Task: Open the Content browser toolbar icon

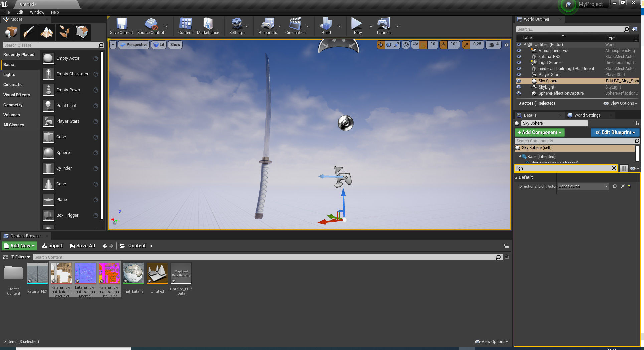Action: [x=185, y=26]
